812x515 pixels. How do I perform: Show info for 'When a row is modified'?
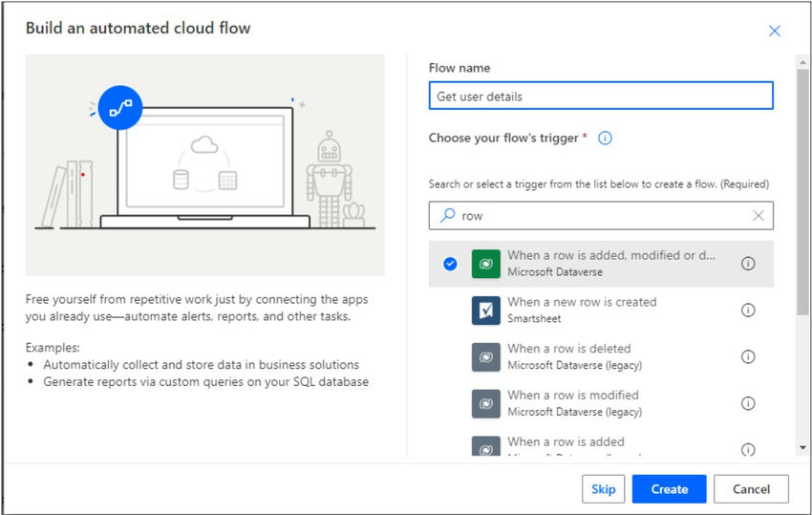pos(748,403)
